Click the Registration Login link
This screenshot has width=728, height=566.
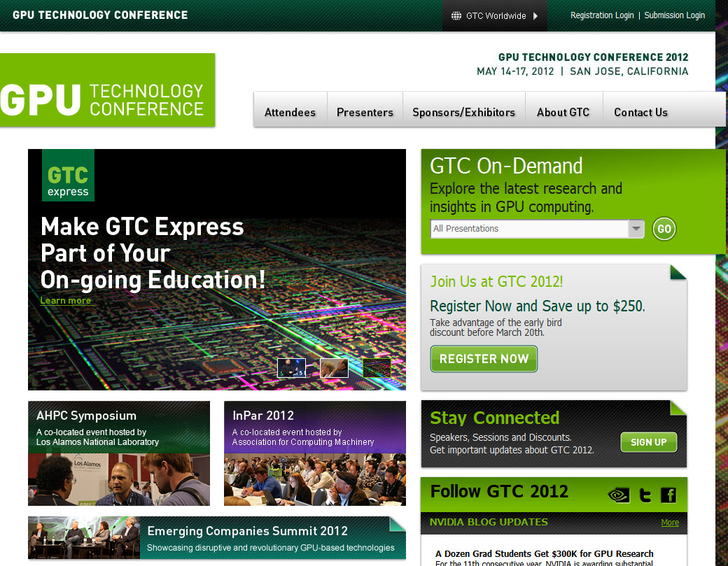(602, 15)
